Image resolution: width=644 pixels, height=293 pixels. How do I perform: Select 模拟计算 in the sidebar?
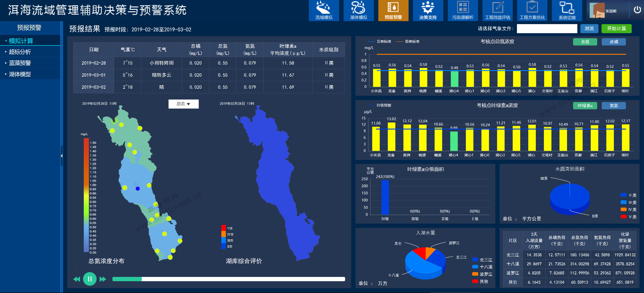tap(21, 41)
